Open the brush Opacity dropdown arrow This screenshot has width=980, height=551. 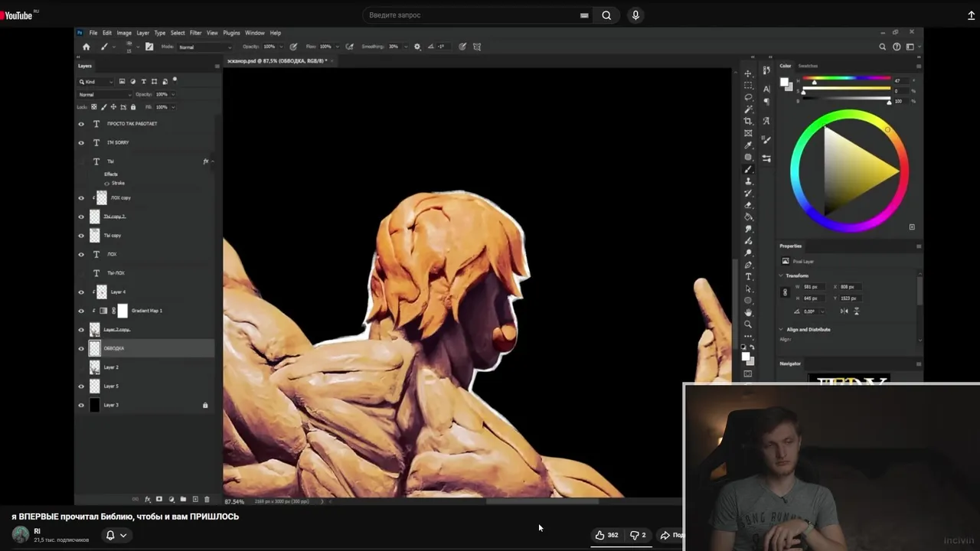click(x=281, y=47)
